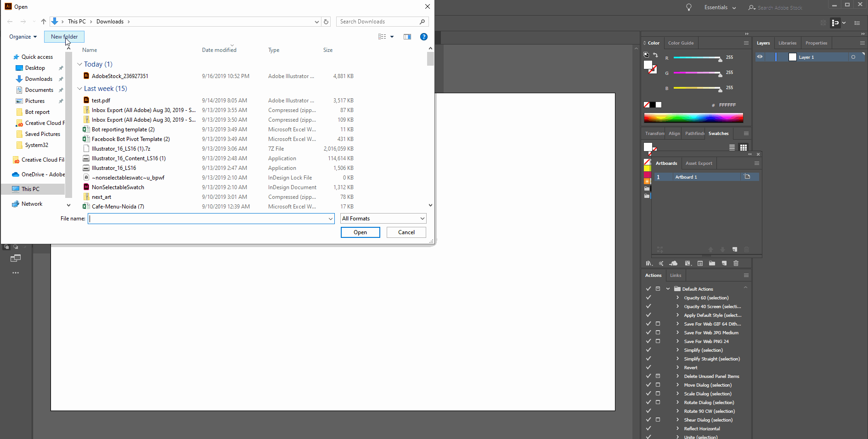
Task: Toggle dialog box for Save For Web JPG Medium
Action: [x=658, y=332]
